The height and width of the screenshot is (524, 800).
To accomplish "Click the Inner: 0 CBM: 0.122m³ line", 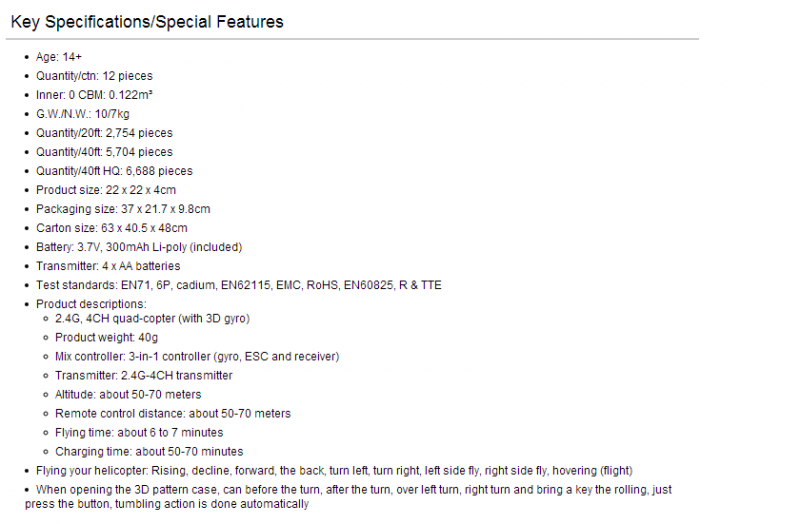I will pos(94,95).
